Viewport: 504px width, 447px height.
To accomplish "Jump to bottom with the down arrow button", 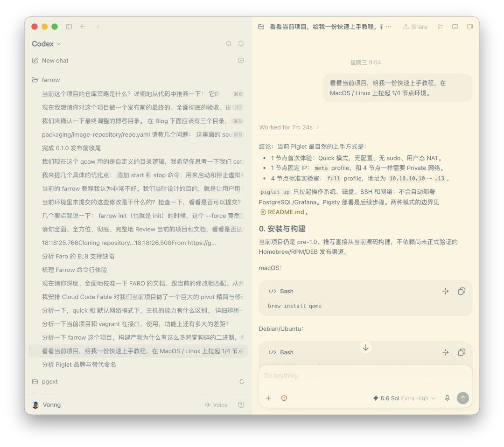I will point(366,348).
